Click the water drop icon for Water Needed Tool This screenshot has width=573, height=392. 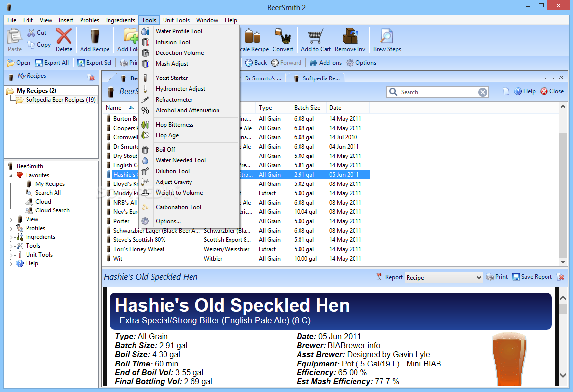[x=145, y=160]
